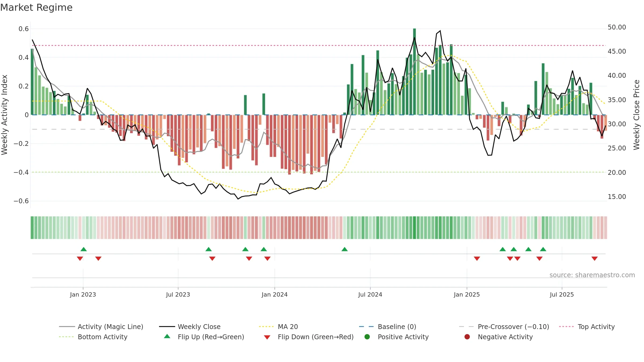Click the Jan 2023 x-axis label
This screenshot has width=644, height=362.
point(83,294)
